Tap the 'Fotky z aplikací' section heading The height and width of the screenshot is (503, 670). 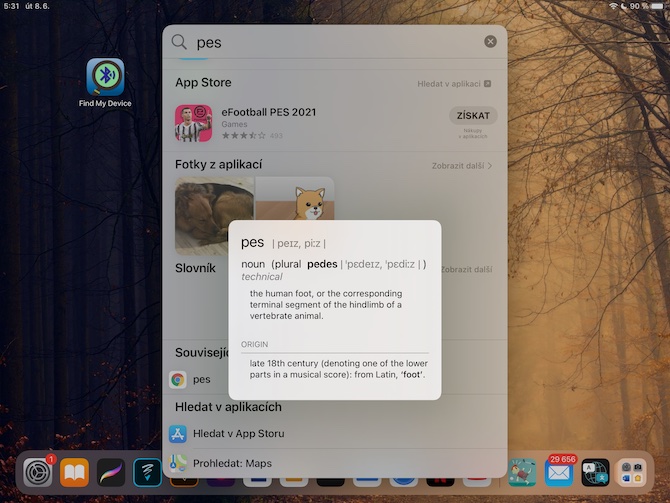tap(218, 165)
